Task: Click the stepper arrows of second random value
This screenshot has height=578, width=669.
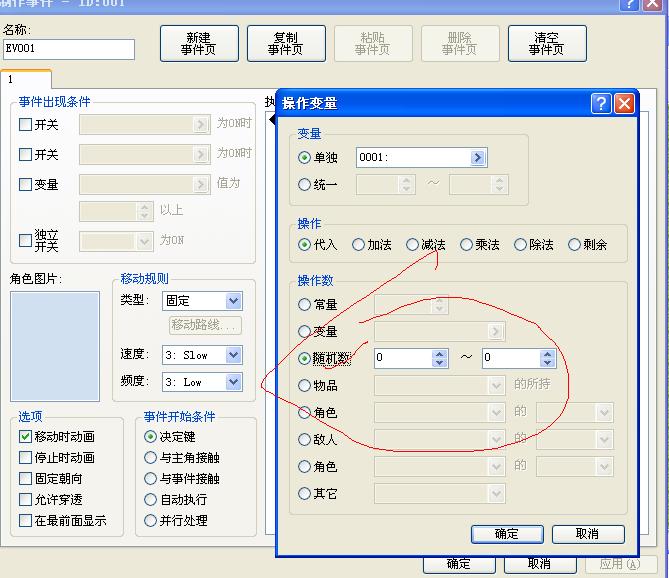Action: (x=548, y=358)
